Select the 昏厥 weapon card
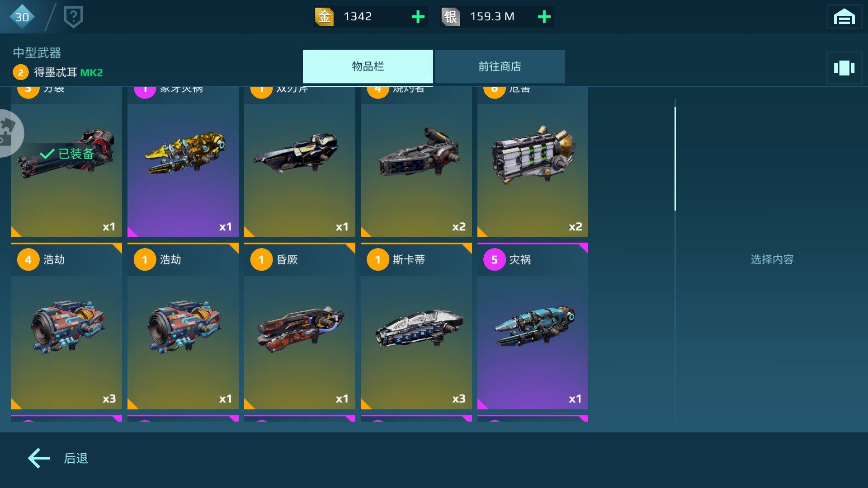The height and width of the screenshot is (488, 868). coord(299,326)
